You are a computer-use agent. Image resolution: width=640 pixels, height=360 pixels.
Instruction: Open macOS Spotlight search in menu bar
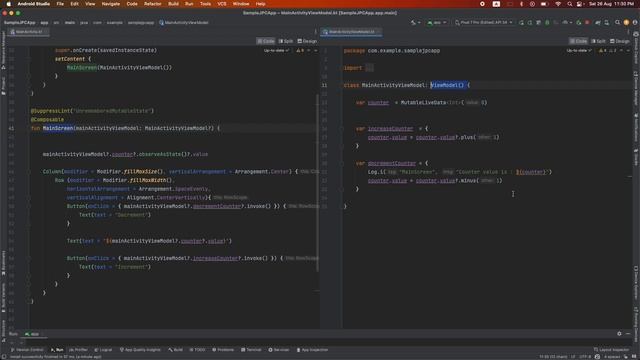click(569, 4)
